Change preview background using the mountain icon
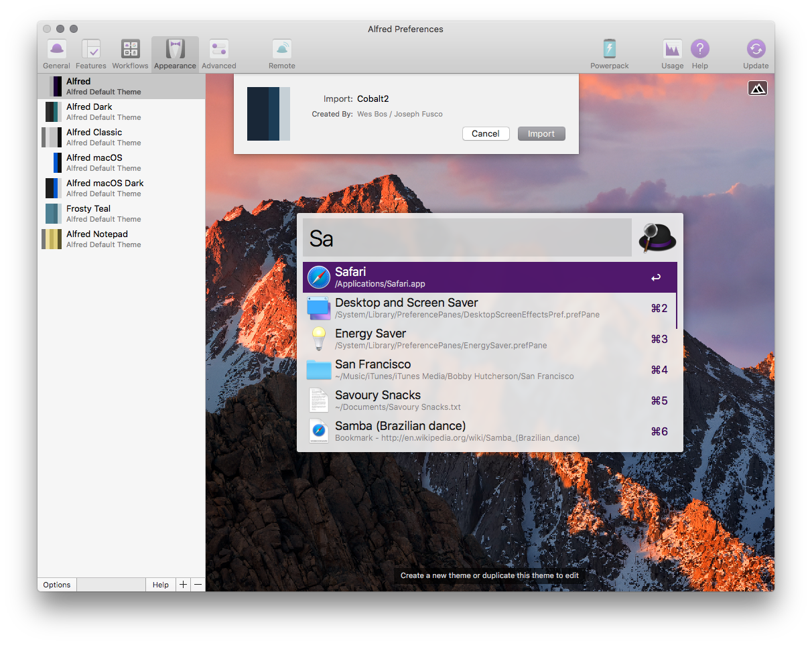This screenshot has width=812, height=645. [x=757, y=88]
